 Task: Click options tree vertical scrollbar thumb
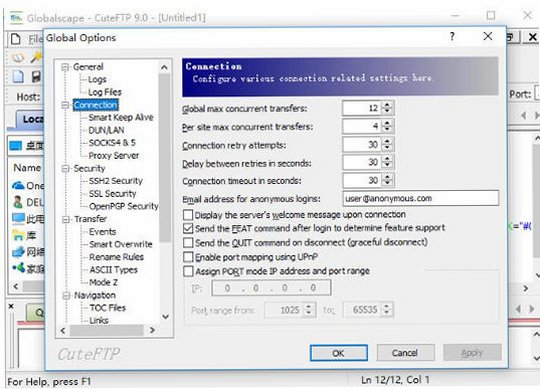point(165,158)
